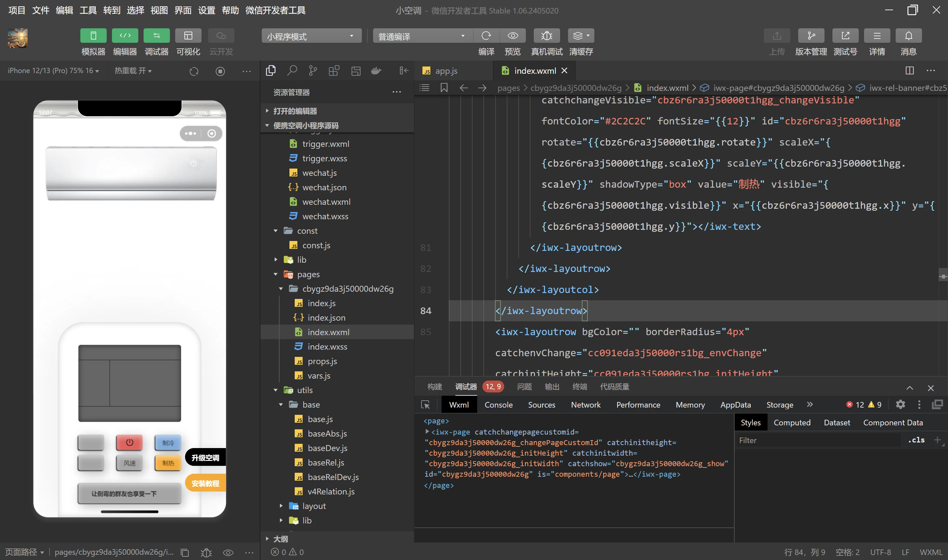The width and height of the screenshot is (948, 560).
Task: Open real device debugging bug icon
Action: (x=547, y=36)
